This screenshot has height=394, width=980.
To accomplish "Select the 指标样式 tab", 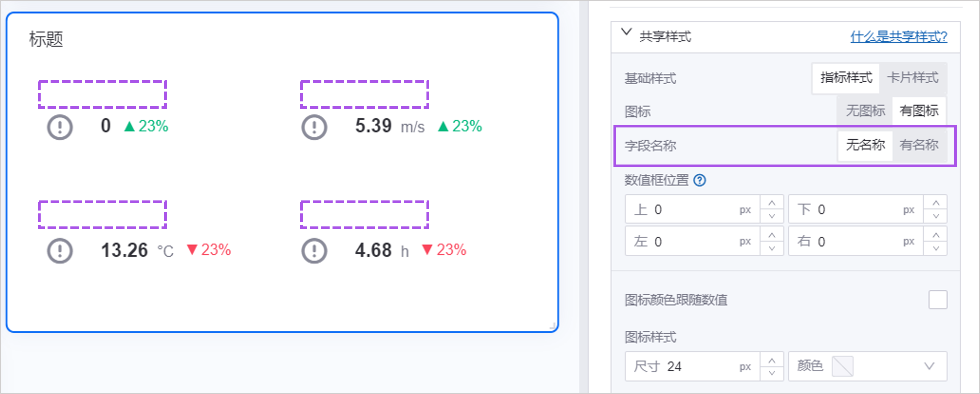I will tap(846, 78).
